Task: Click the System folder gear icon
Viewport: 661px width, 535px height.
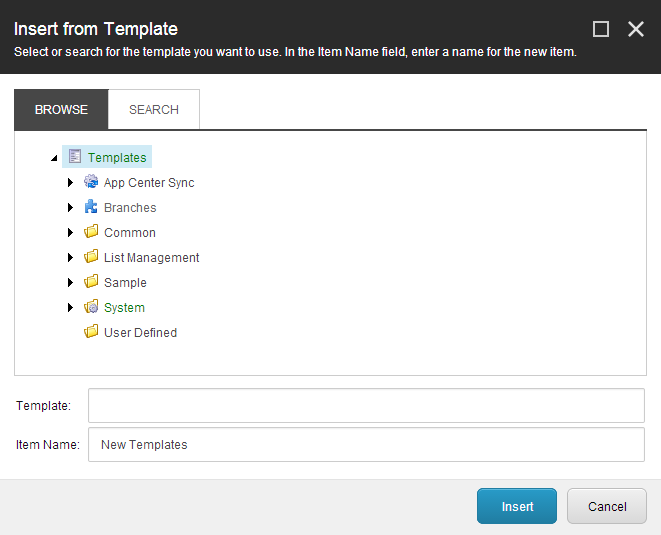Action: pos(91,306)
